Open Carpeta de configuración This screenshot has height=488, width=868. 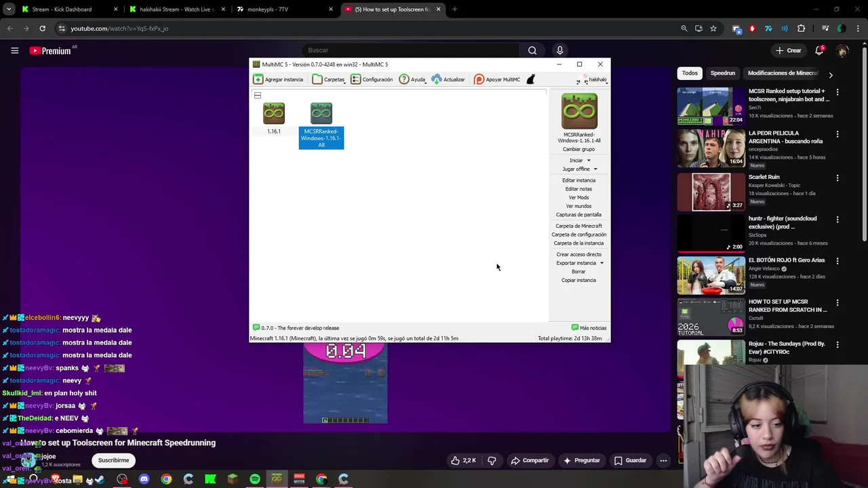pos(578,235)
